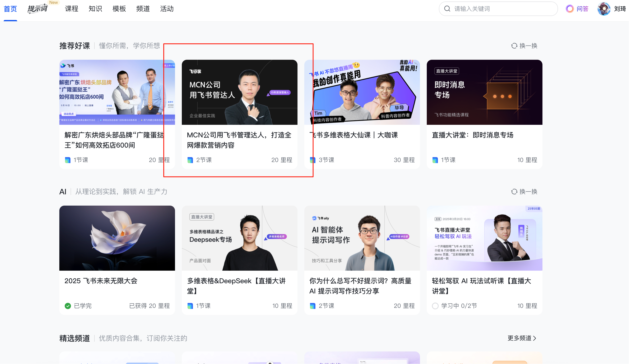Open the 我的创作真能用 course thumbnail
Image resolution: width=629 pixels, height=364 pixels.
[362, 92]
